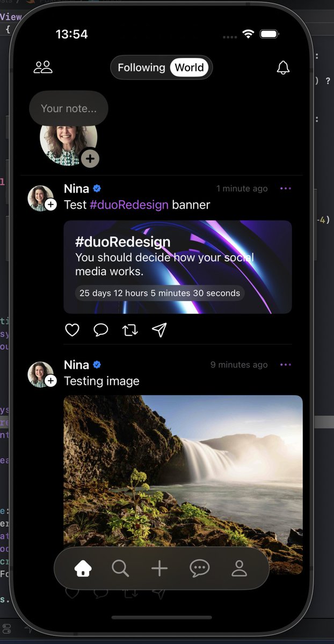
Task: Create a new post with plus button
Action: [159, 568]
